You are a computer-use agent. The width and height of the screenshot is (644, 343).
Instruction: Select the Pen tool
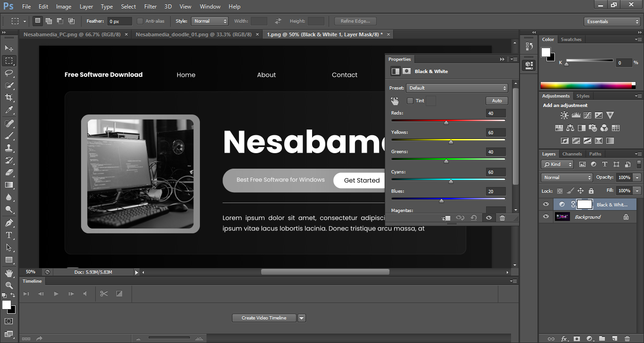9,222
